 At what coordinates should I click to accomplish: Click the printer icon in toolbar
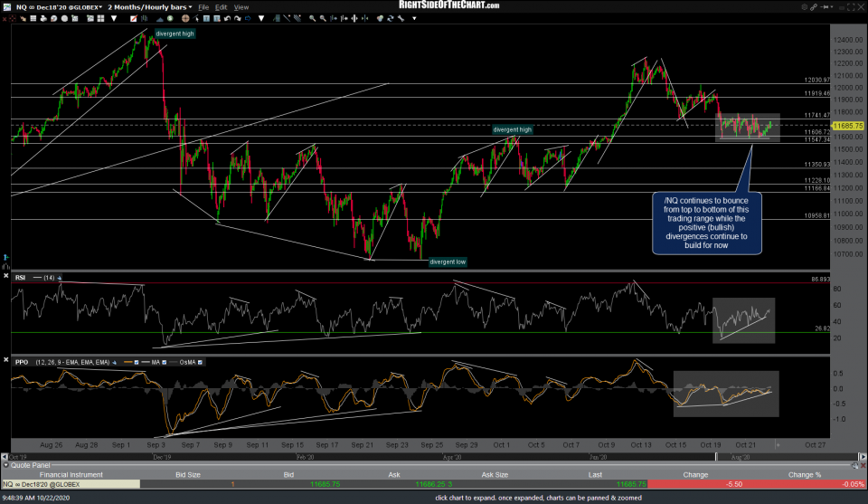[x=43, y=18]
